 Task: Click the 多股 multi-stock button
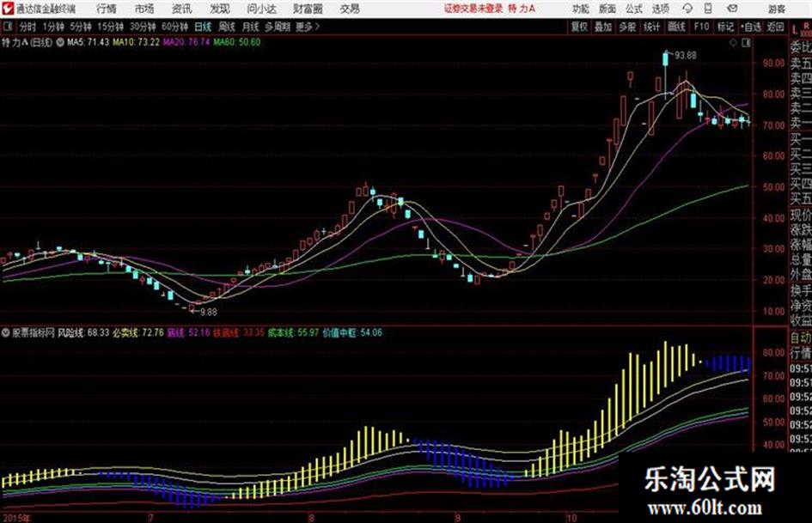pyautogui.click(x=627, y=27)
